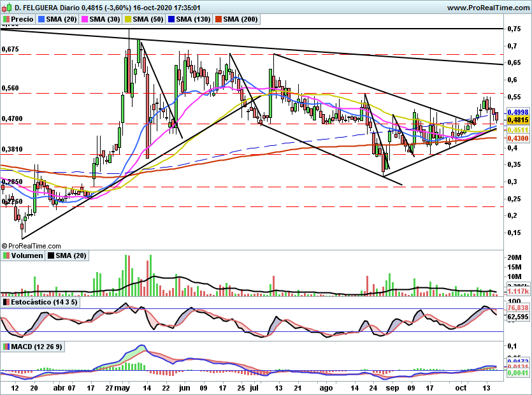The image size is (532, 395).
Task: Click the may label on date axis
Action: pyautogui.click(x=122, y=387)
